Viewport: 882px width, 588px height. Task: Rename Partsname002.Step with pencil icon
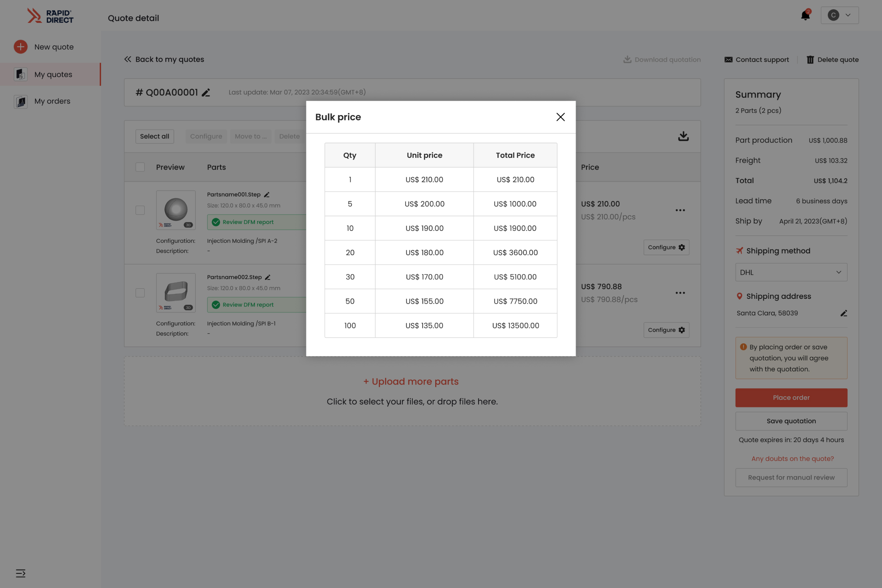(x=268, y=277)
